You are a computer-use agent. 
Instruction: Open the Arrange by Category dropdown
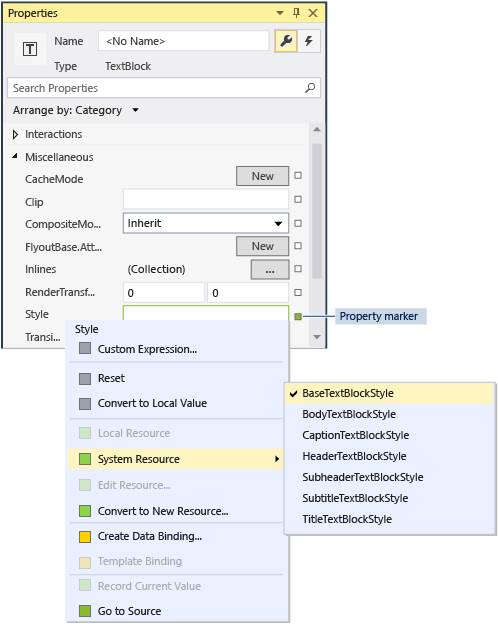[x=76, y=110]
